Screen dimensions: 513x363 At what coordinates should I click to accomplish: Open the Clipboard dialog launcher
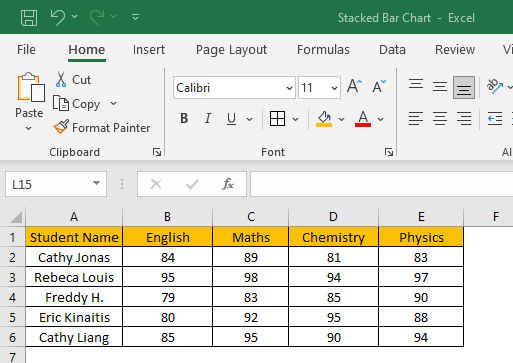coord(157,152)
